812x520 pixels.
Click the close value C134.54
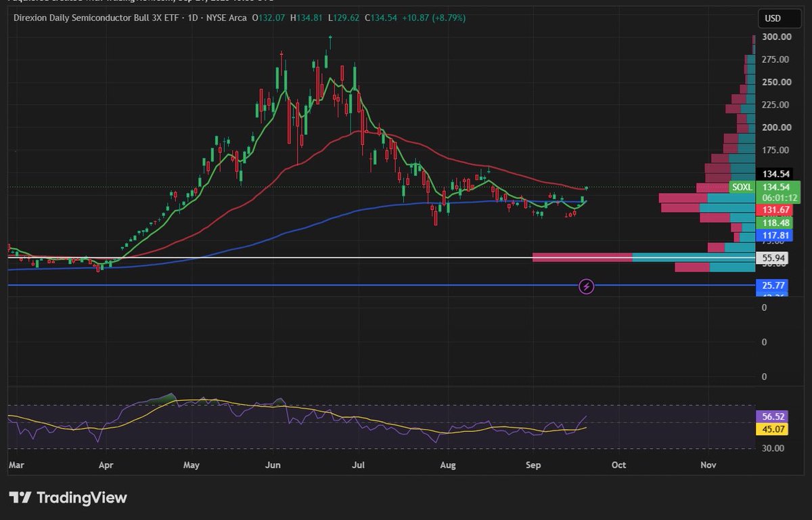pos(382,17)
